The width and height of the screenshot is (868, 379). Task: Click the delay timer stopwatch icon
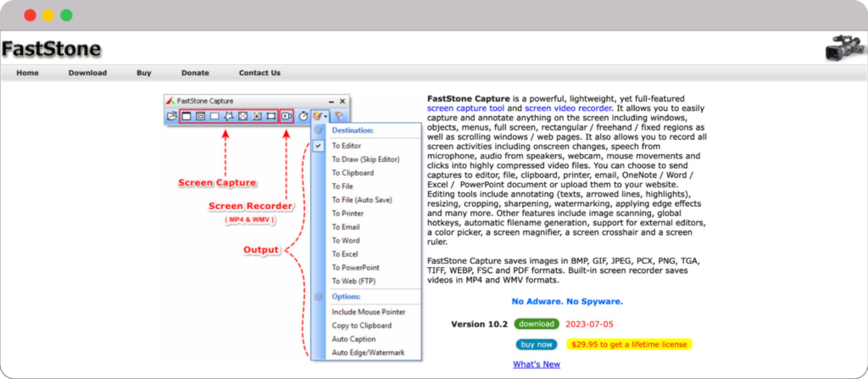[x=303, y=115]
